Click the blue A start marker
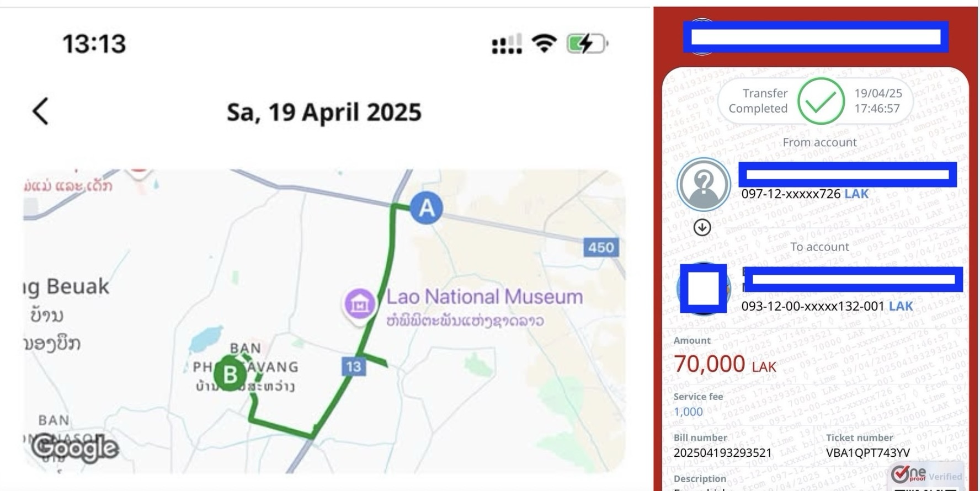This screenshot has width=980, height=491. [x=426, y=208]
